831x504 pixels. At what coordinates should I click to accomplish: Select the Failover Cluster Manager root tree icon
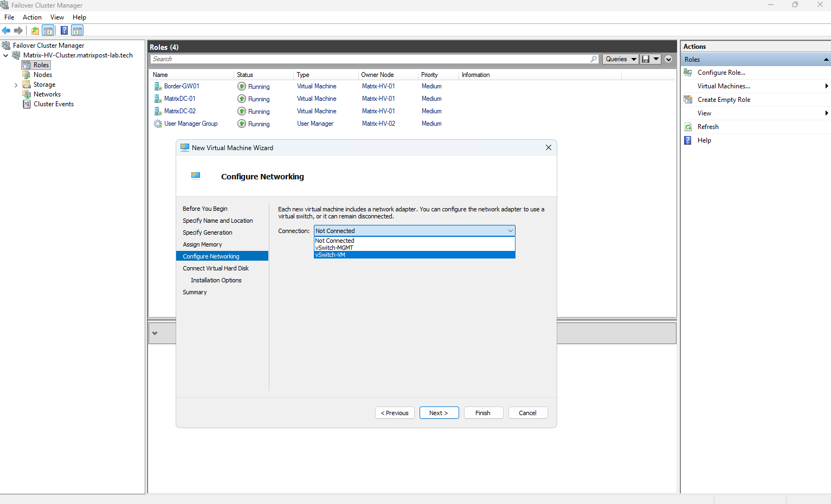click(6, 46)
